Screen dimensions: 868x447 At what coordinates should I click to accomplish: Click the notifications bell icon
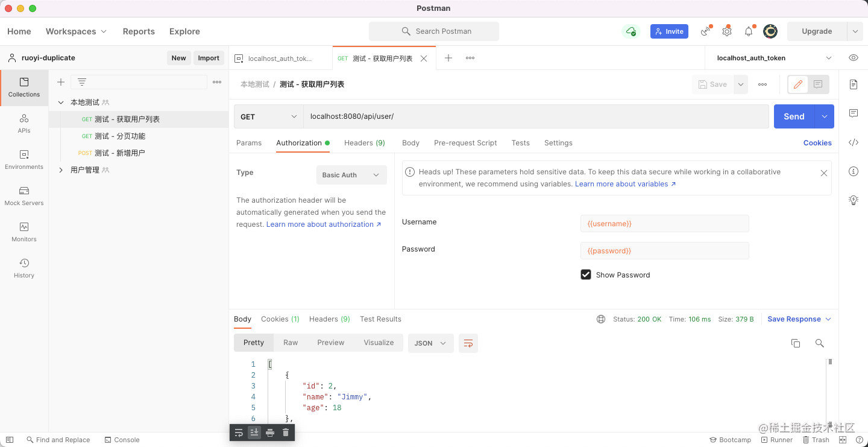pos(749,31)
